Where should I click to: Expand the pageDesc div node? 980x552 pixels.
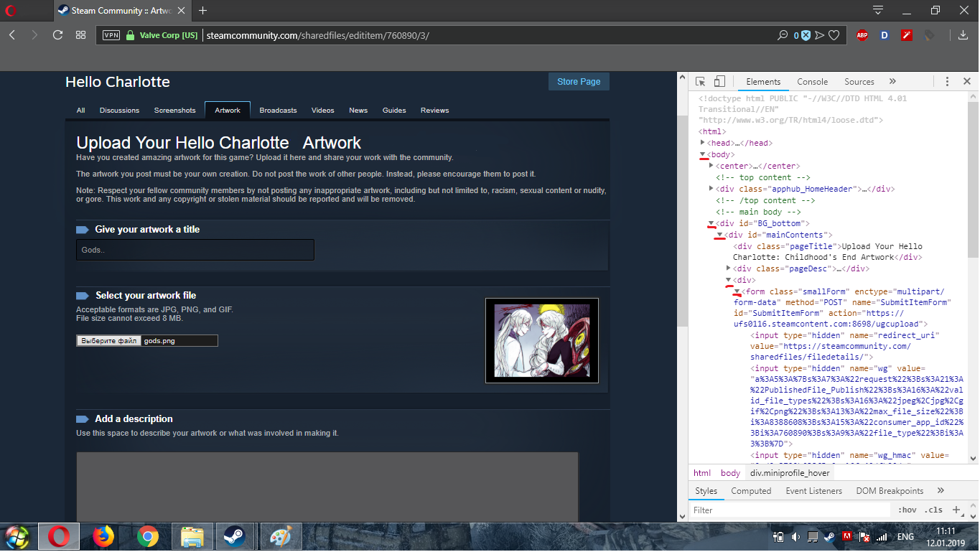(729, 268)
